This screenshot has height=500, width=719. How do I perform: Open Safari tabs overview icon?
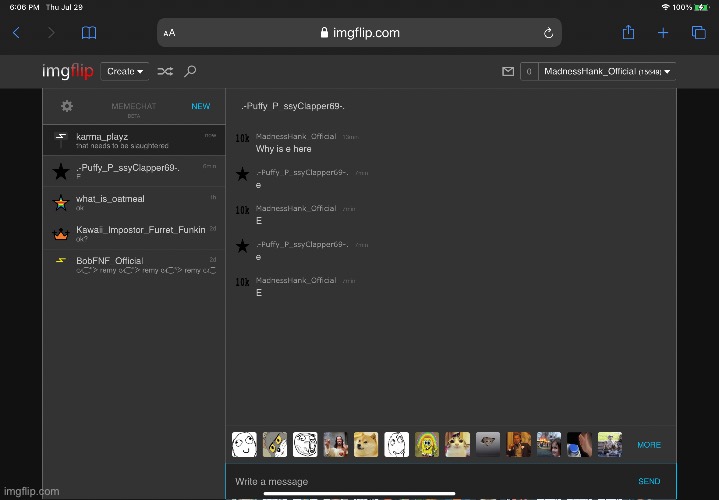point(699,33)
